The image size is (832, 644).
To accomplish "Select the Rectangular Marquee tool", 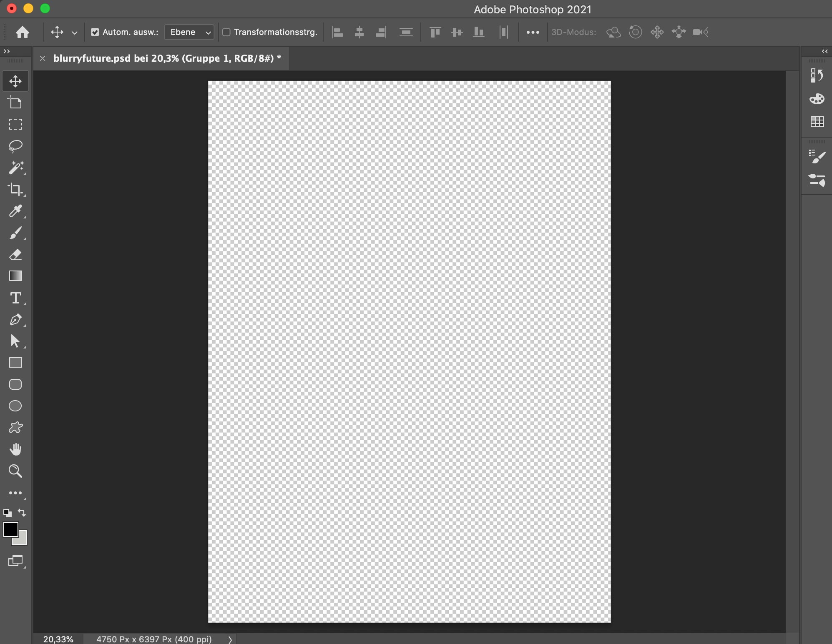I will [15, 124].
